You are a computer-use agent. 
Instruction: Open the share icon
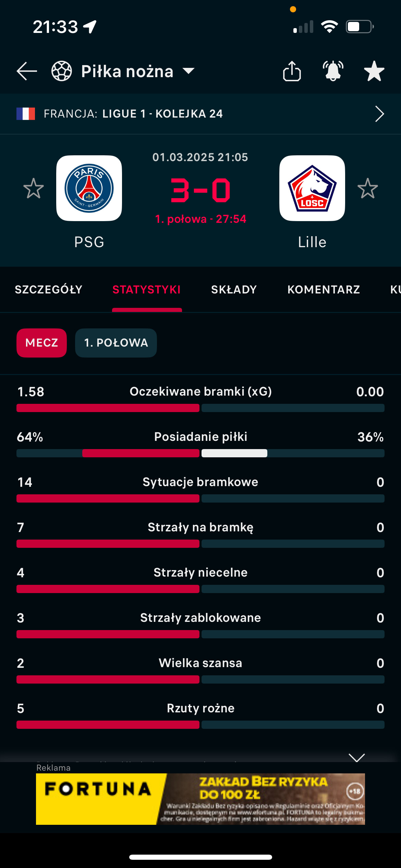point(292,71)
